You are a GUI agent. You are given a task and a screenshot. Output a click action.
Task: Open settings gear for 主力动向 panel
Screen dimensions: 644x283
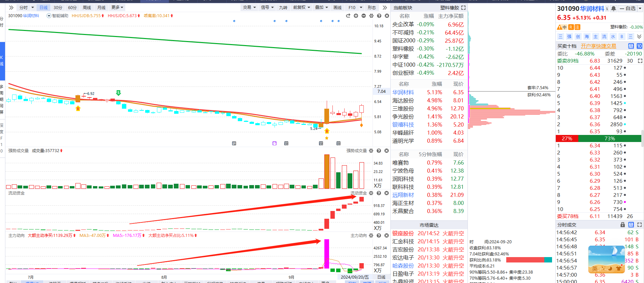371,236
